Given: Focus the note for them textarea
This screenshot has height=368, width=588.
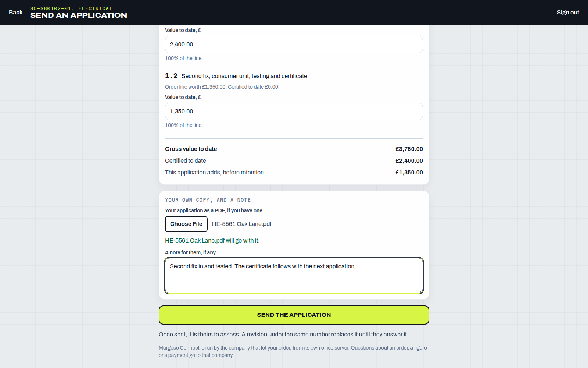Looking at the screenshot, I should tap(294, 276).
